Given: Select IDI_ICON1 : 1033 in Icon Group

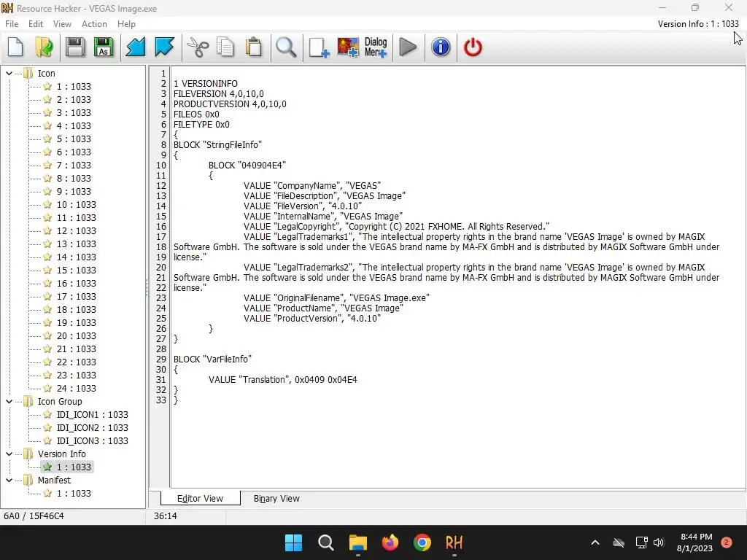Looking at the screenshot, I should (x=93, y=414).
